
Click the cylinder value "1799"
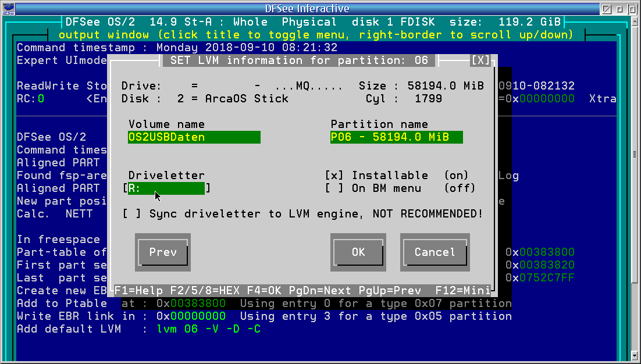pyautogui.click(x=428, y=98)
